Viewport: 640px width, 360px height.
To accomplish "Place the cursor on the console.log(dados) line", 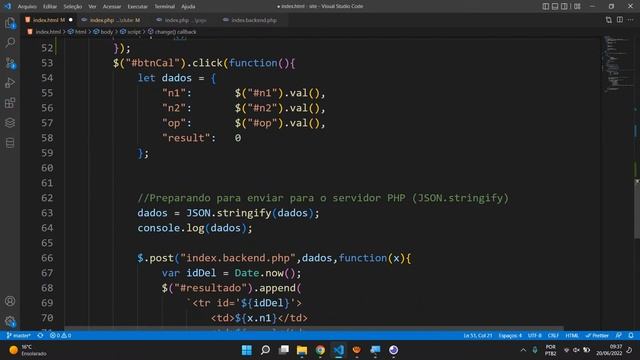I will pyautogui.click(x=195, y=228).
